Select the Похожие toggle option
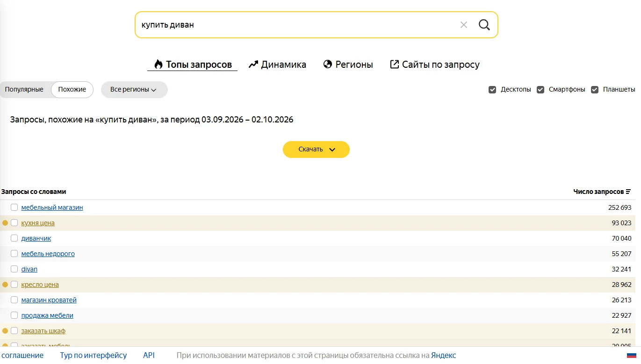Screen dimensions: 641x364 pos(72,89)
